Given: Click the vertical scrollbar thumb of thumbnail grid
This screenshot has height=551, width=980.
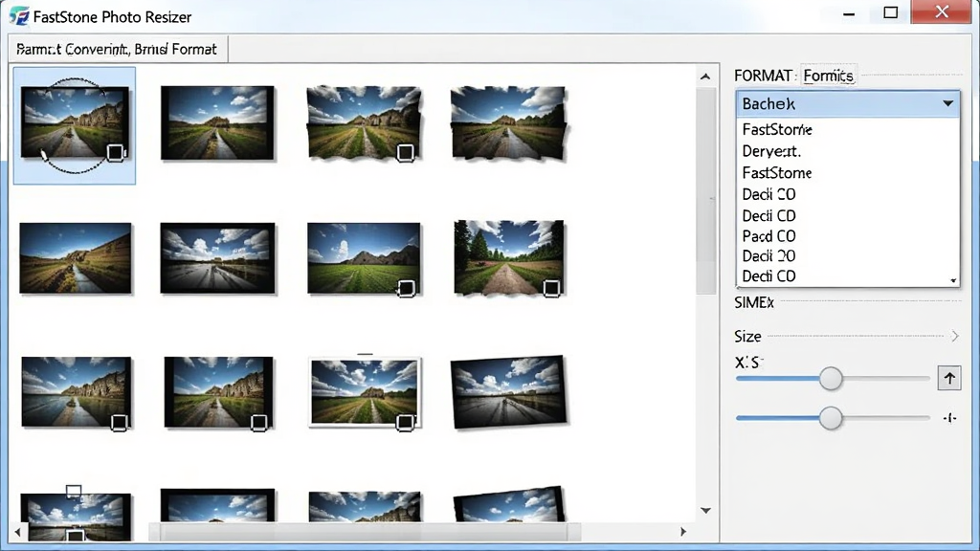Looking at the screenshot, I should [705, 190].
